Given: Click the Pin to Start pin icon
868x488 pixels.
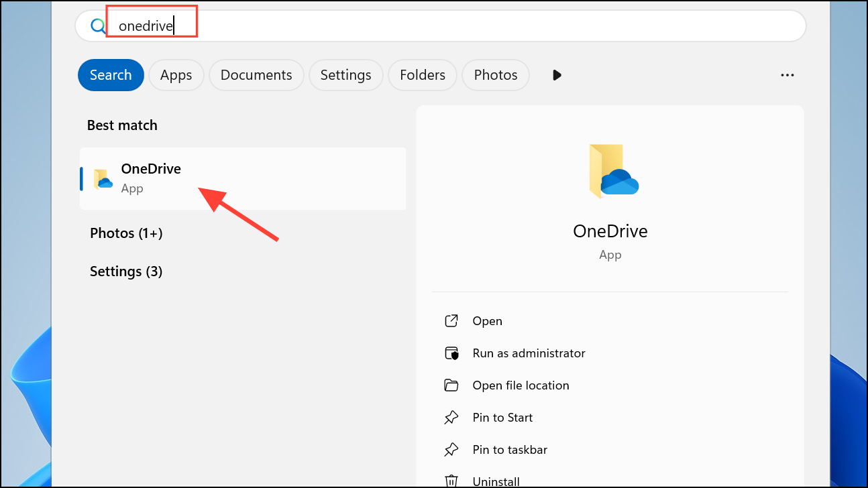Looking at the screenshot, I should click(x=451, y=418).
